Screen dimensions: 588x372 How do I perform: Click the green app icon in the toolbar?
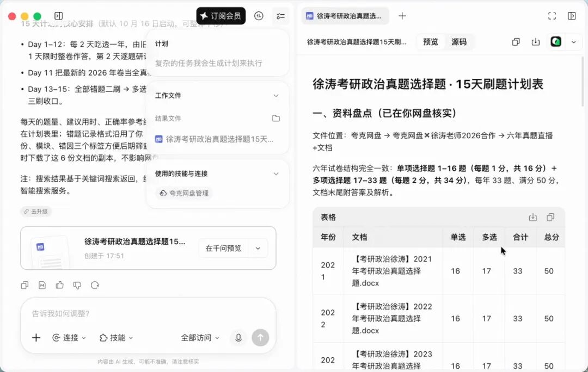tap(556, 41)
